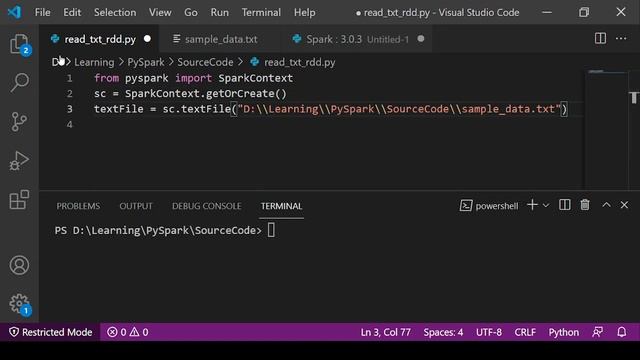Screen dimensions: 640x360
Task: Open the Accounts icon in activity bar
Action: pyautogui.click(x=19, y=265)
